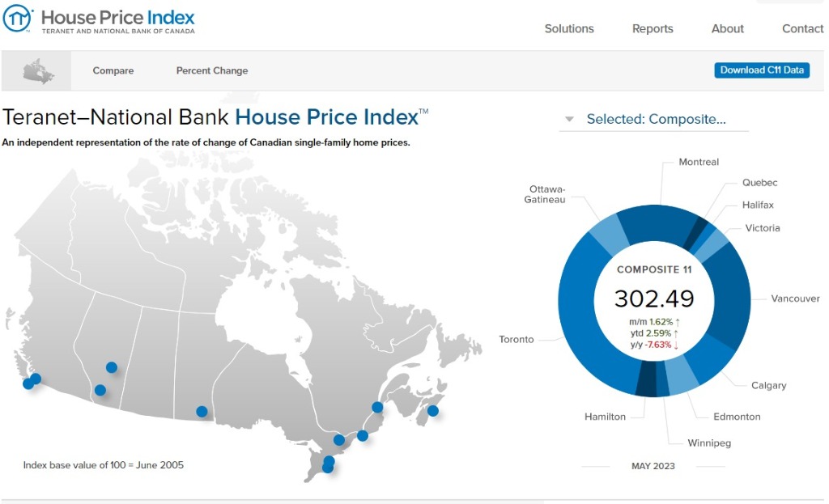This screenshot has height=504, width=829.
Task: Click the House Price Index logo text
Action: 118,20
